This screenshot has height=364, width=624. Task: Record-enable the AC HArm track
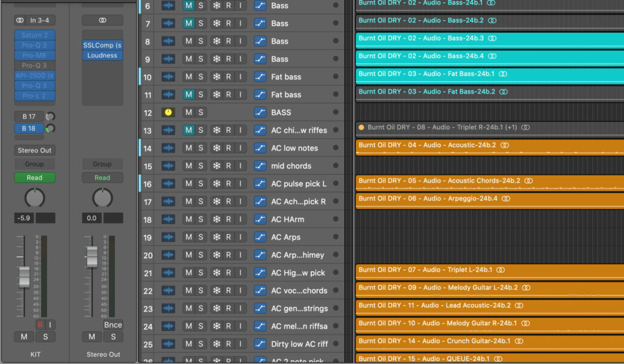tap(229, 220)
